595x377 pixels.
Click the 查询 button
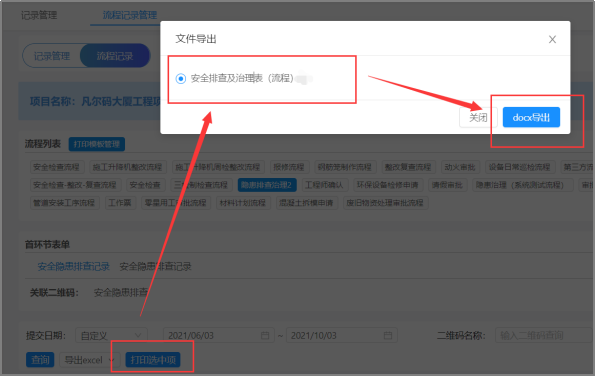(40, 360)
